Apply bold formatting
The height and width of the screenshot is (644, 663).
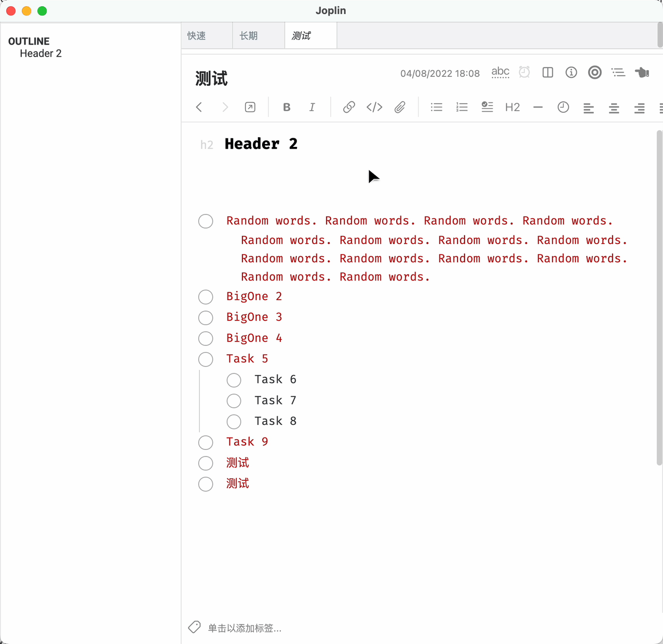coord(287,107)
